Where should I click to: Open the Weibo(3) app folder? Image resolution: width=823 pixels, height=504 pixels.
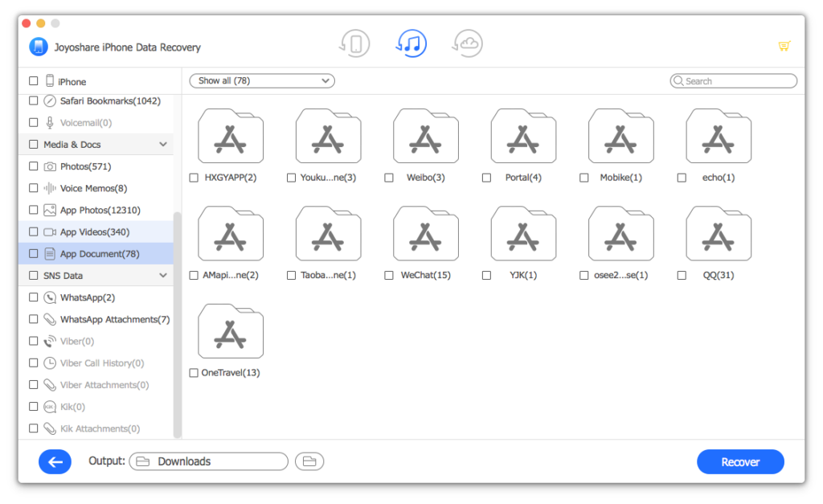pyautogui.click(x=426, y=137)
